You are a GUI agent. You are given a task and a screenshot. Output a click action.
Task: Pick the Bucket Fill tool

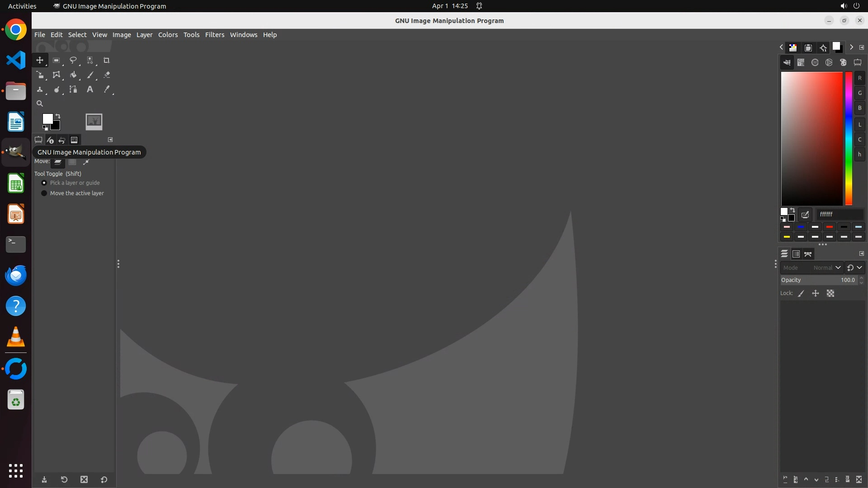pyautogui.click(x=73, y=75)
